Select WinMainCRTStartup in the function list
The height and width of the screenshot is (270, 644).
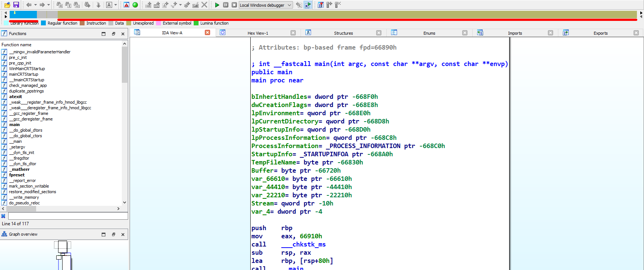[x=27, y=69]
